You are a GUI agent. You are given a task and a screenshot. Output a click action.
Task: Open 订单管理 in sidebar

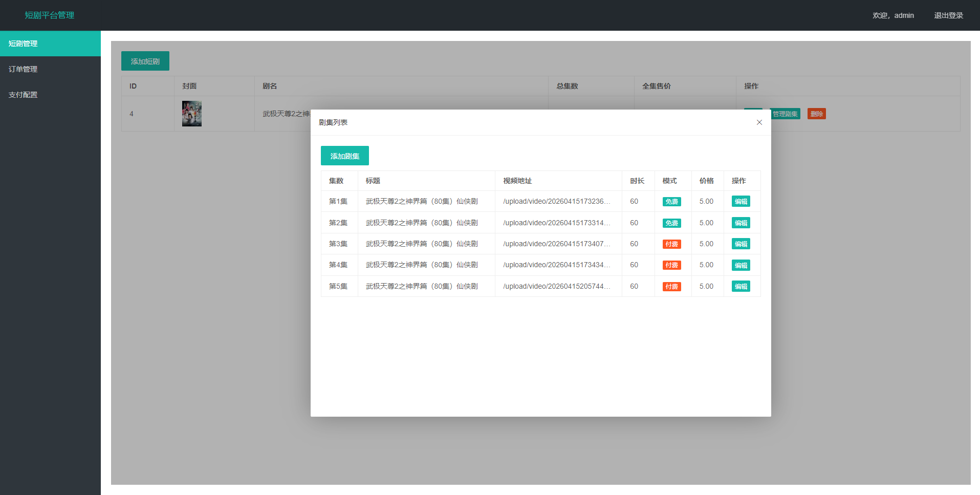(x=23, y=69)
